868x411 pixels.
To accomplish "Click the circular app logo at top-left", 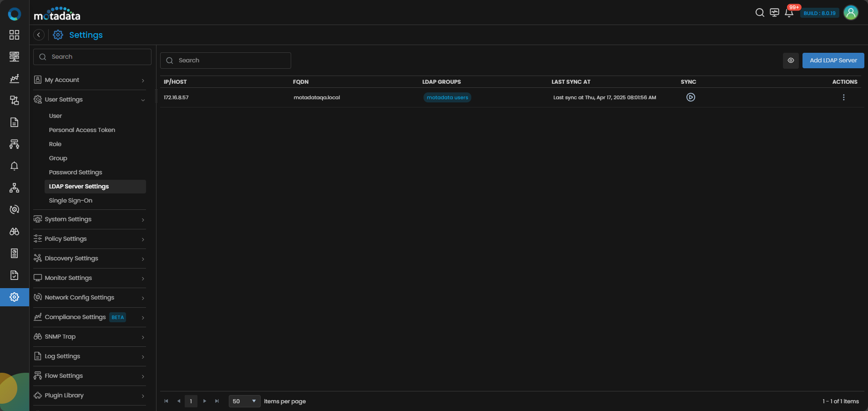I will click(x=15, y=14).
